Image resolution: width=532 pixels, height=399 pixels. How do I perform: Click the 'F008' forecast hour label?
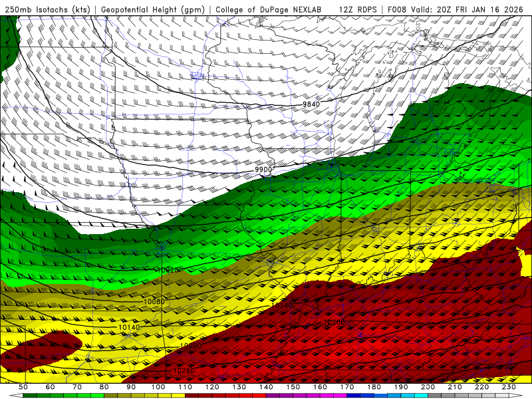tap(396, 9)
